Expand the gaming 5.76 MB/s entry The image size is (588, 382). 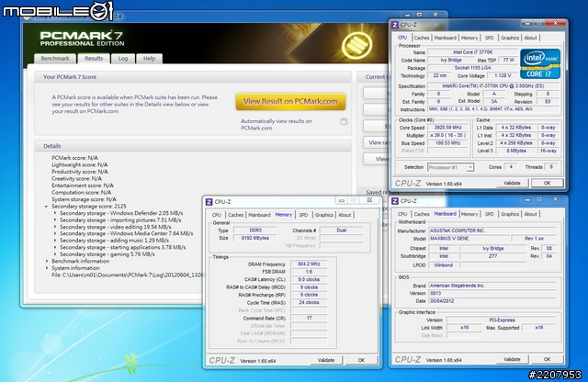click(x=55, y=254)
